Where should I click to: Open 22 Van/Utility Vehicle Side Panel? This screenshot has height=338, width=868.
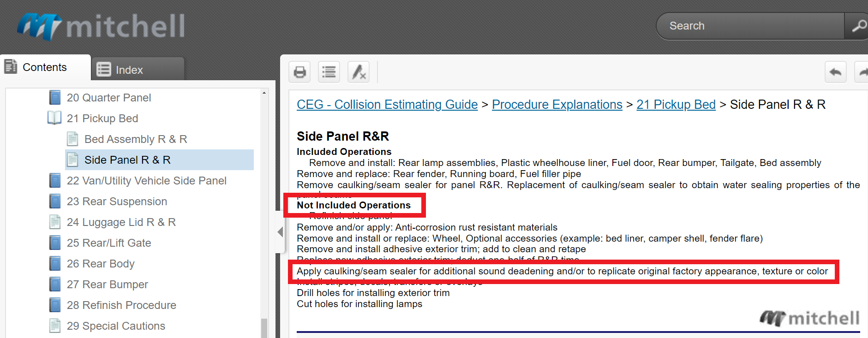click(x=147, y=181)
